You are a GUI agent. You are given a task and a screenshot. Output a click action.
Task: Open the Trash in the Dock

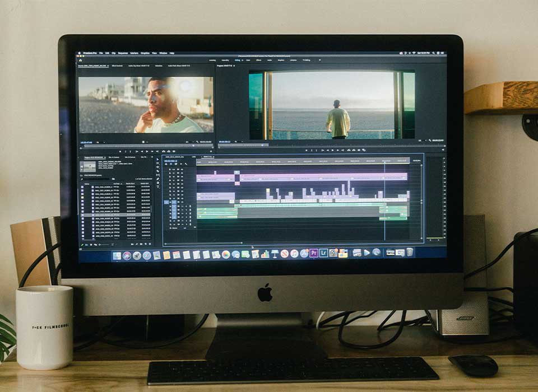click(x=410, y=252)
